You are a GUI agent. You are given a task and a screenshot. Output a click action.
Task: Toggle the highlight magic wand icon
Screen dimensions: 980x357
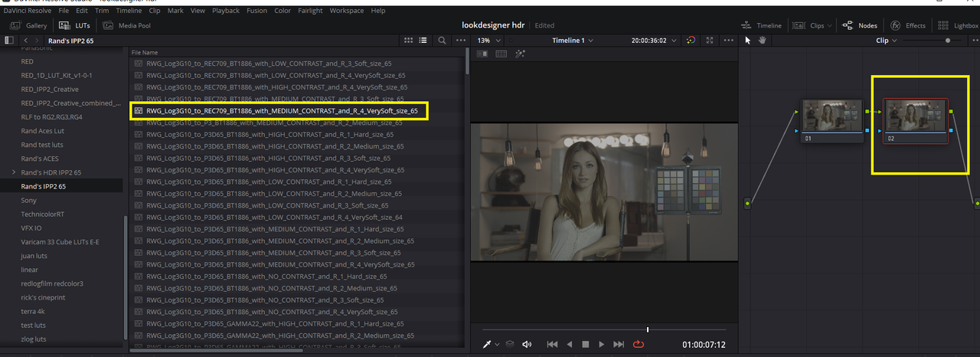pyautogui.click(x=520, y=54)
